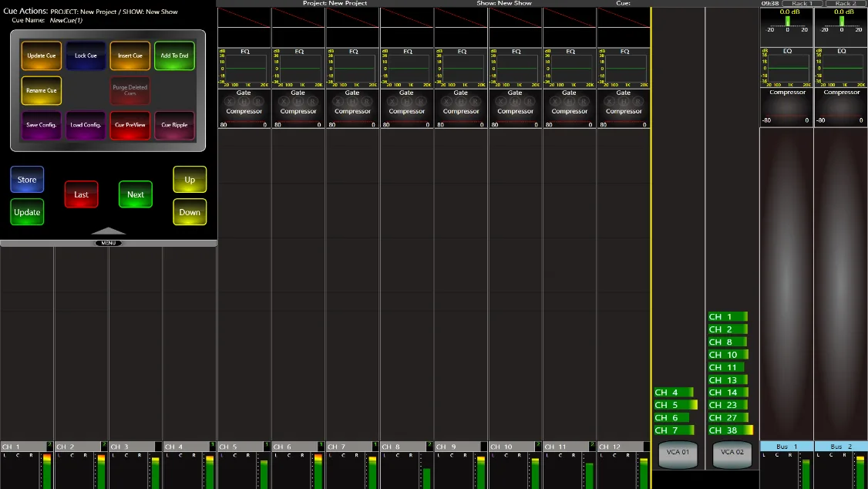Screen dimensions: 868x489
Task: Select CH 1 in VCA 02 list
Action: (728, 317)
